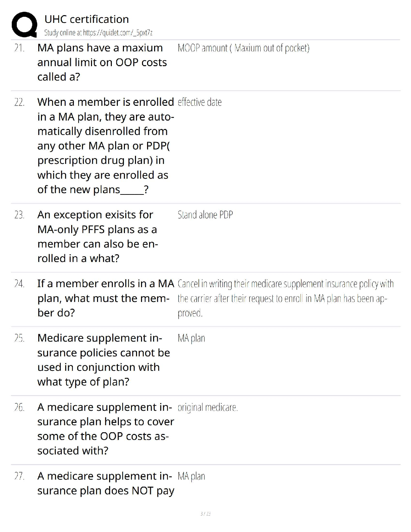Select question number 23
The image size is (411, 532).
[19, 215]
